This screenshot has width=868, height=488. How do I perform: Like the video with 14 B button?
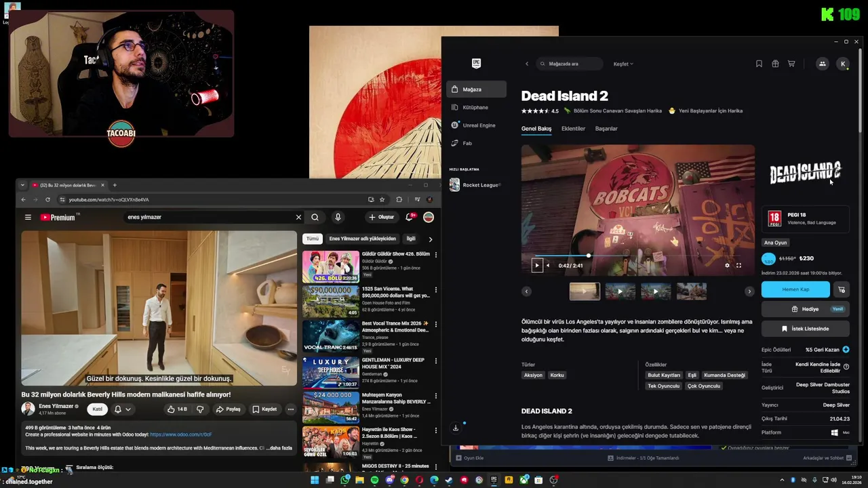pos(178,409)
